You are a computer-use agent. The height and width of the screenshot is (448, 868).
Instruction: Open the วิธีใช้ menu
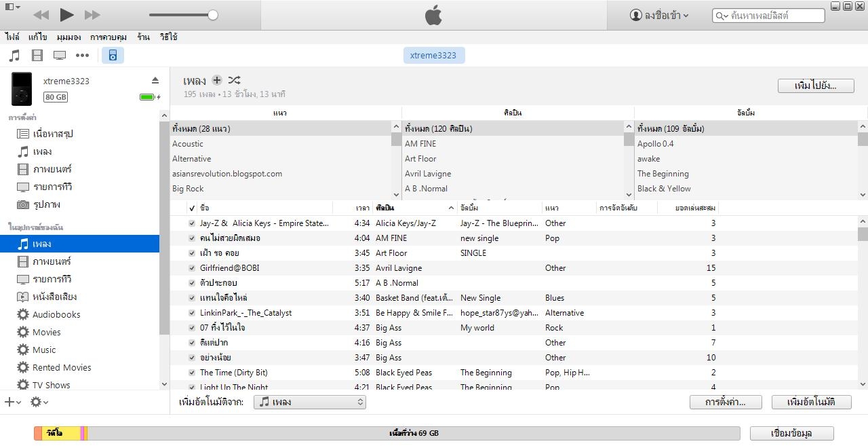point(168,37)
